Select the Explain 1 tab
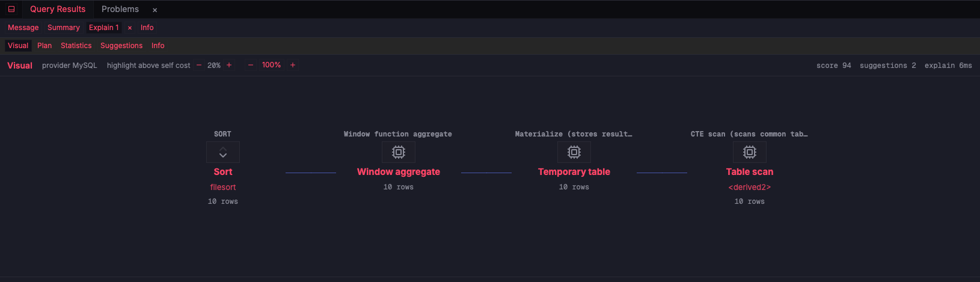 point(104,28)
